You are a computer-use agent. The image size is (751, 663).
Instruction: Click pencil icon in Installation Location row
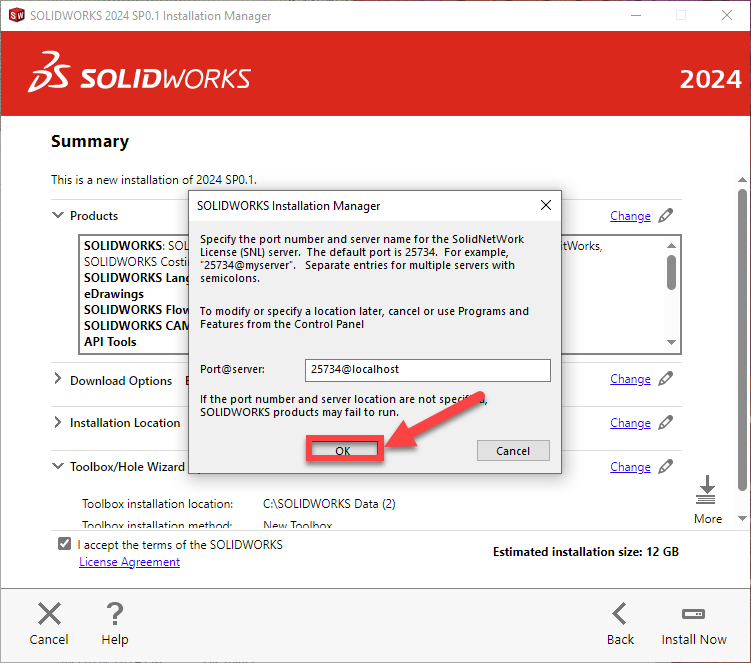click(x=666, y=423)
